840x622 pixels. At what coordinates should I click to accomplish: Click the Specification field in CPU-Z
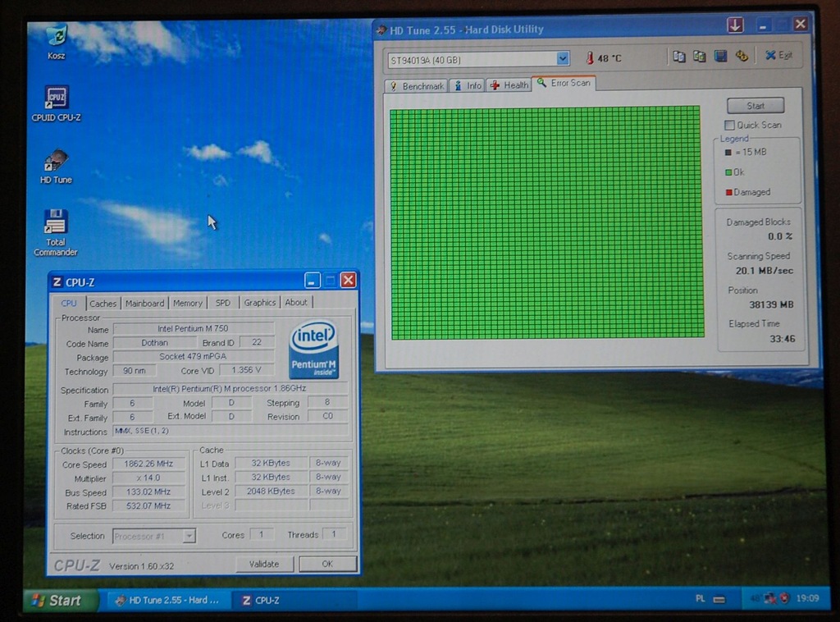230,389
